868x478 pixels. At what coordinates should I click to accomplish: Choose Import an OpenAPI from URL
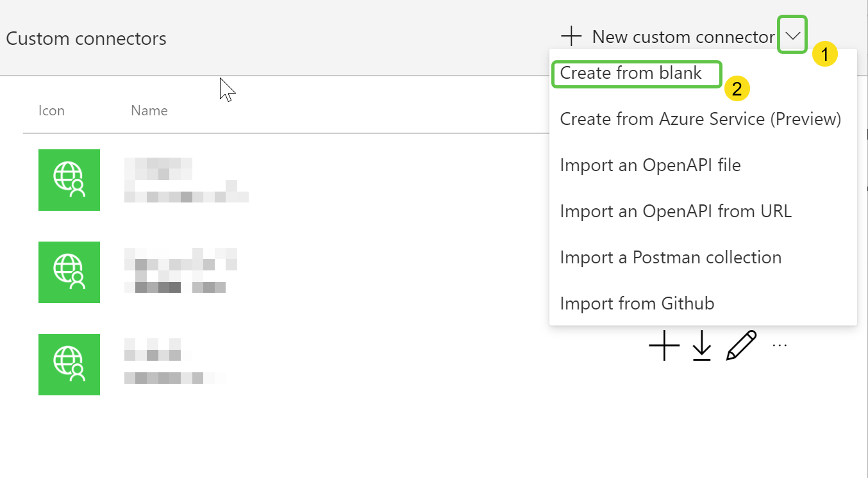(676, 211)
